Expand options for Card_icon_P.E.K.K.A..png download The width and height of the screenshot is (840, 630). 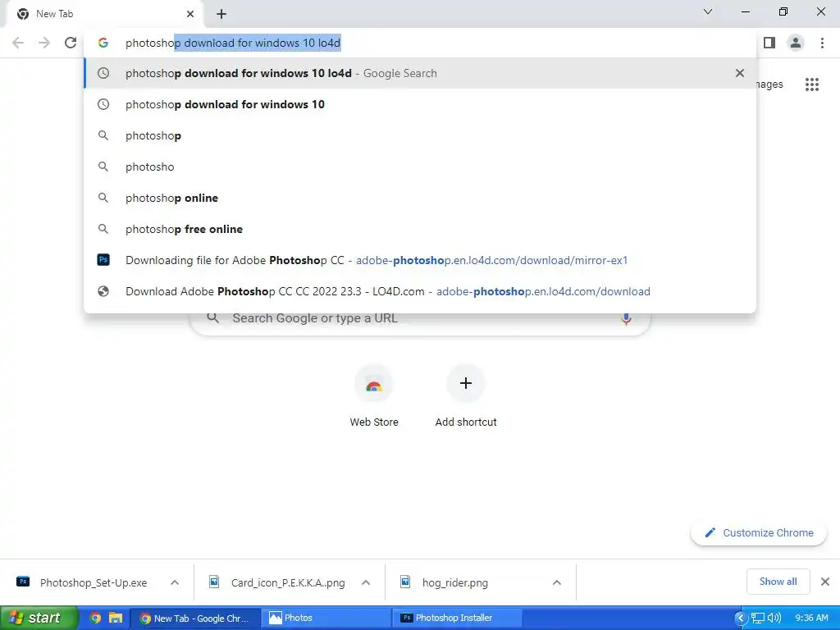pyautogui.click(x=366, y=583)
